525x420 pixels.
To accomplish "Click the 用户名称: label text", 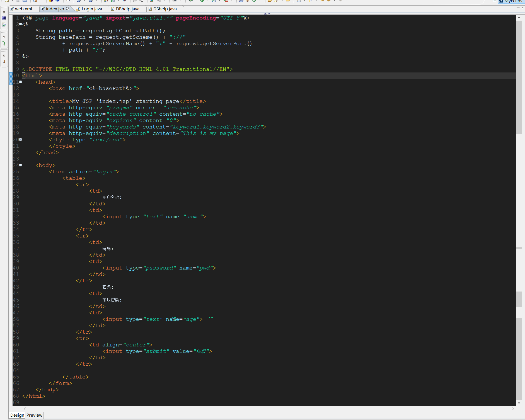I will tap(112, 197).
